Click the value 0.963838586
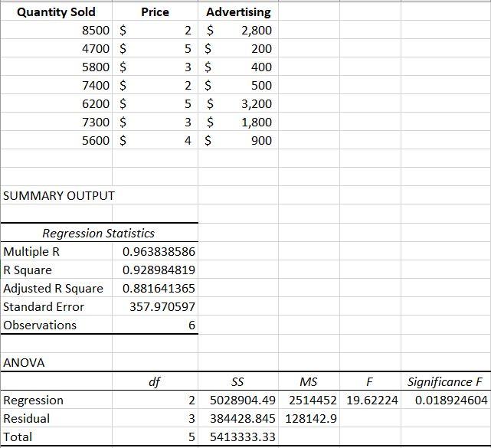Image resolution: width=491 pixels, height=448 pixels. point(155,251)
